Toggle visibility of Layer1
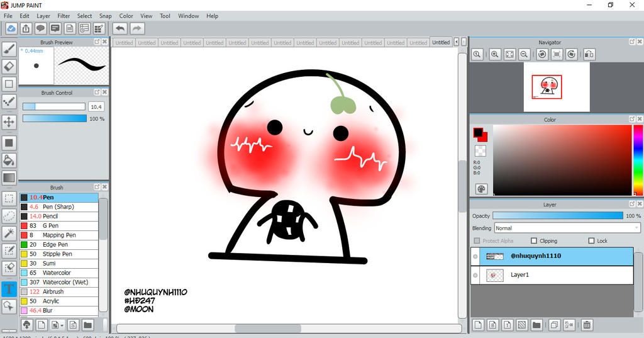Screen dimensions: 644x338 click(475, 275)
